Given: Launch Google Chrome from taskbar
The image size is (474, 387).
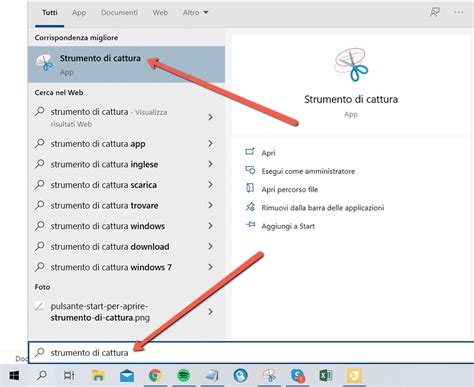Looking at the screenshot, I should tap(155, 376).
